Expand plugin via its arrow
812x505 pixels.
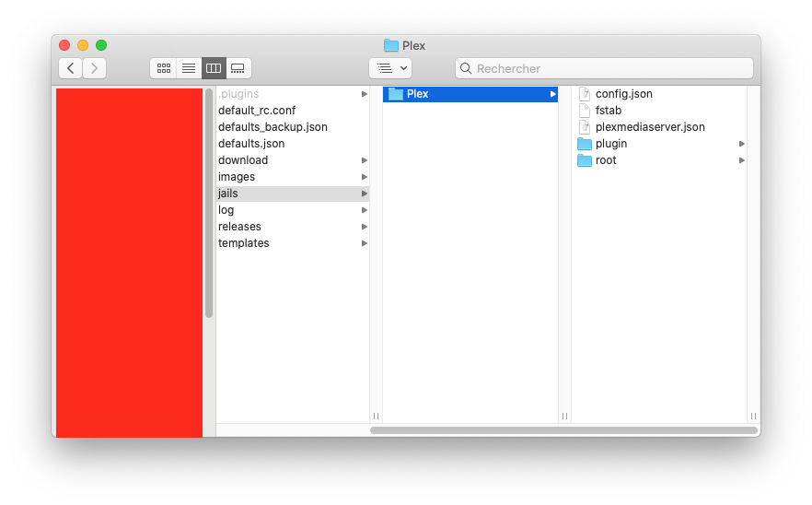point(742,144)
